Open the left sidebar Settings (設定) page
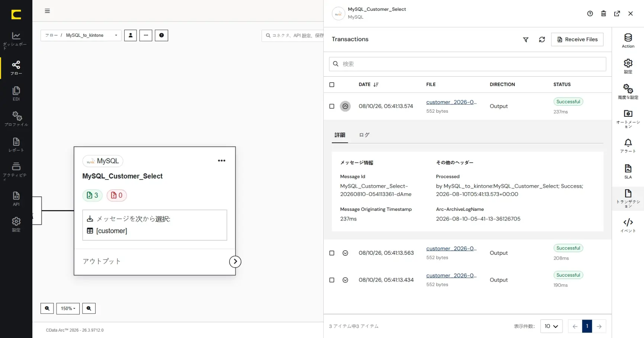 (16, 224)
